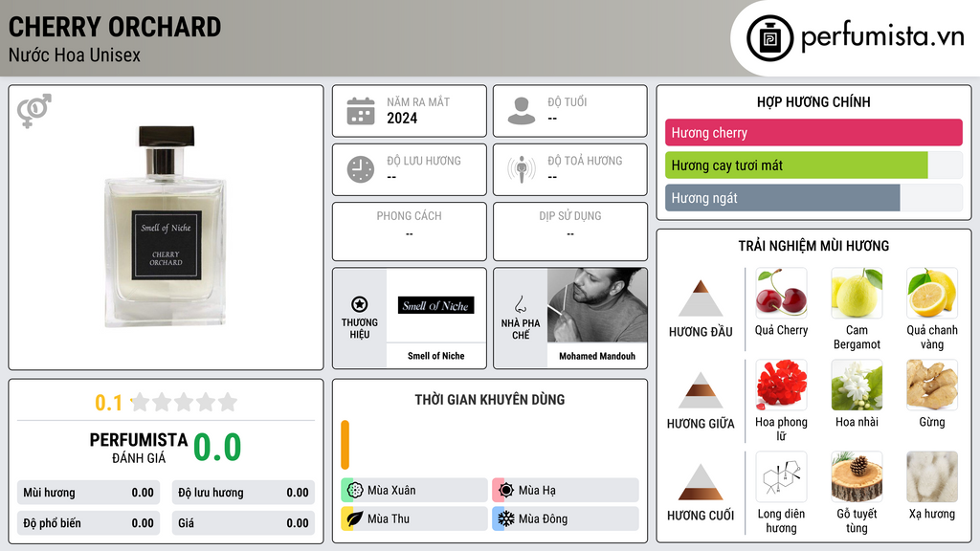Click the Mohamed Mandouh perfumer photo
980x551 pixels.
coord(597,305)
